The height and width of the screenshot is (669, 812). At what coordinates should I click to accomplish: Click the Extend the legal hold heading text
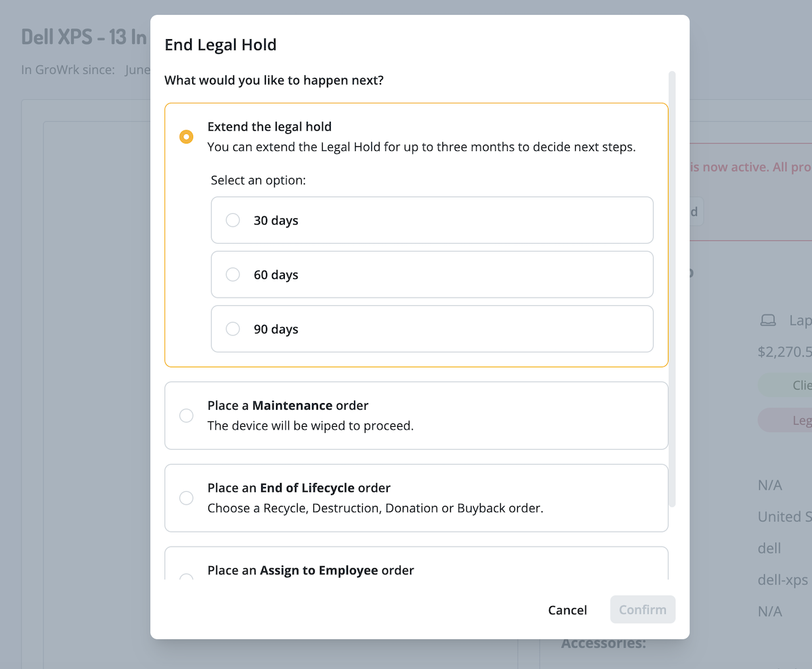coord(269,126)
